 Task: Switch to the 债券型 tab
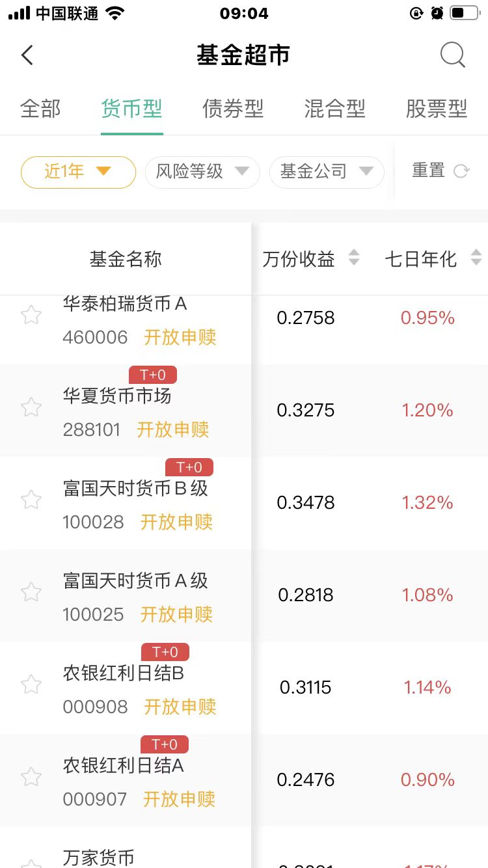pyautogui.click(x=233, y=109)
